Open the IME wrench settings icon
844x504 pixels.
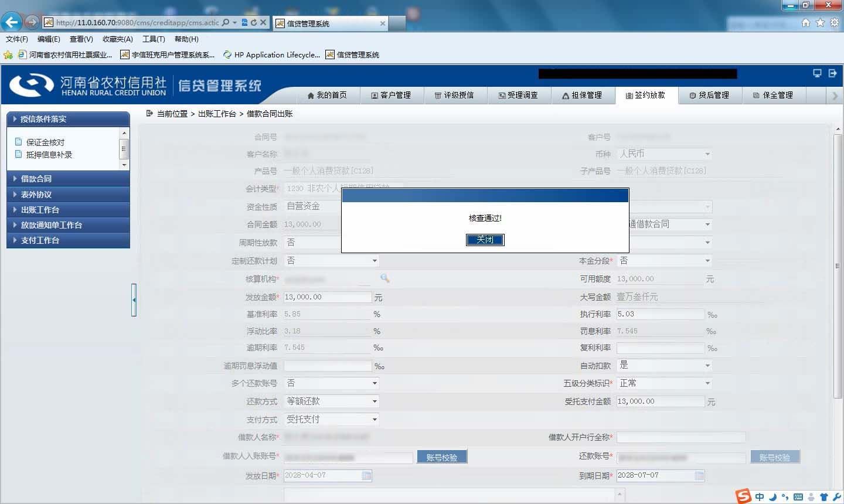pyautogui.click(x=837, y=497)
